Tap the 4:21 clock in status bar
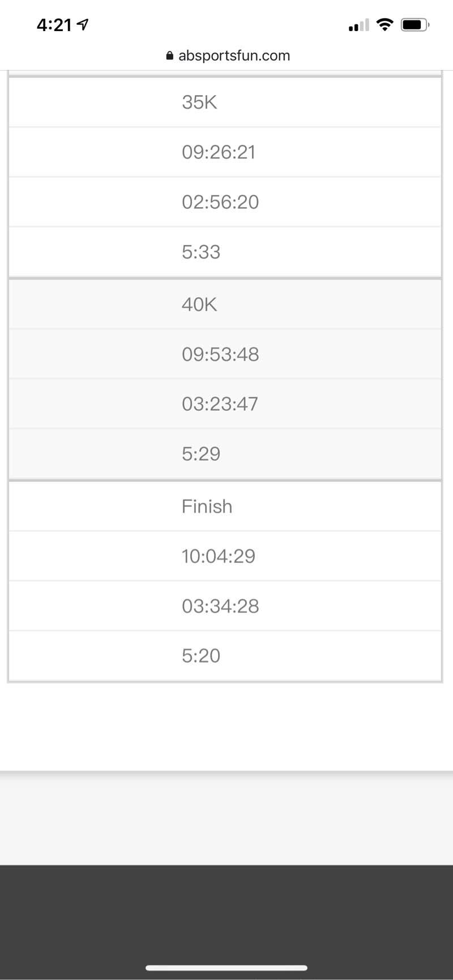 (54, 25)
